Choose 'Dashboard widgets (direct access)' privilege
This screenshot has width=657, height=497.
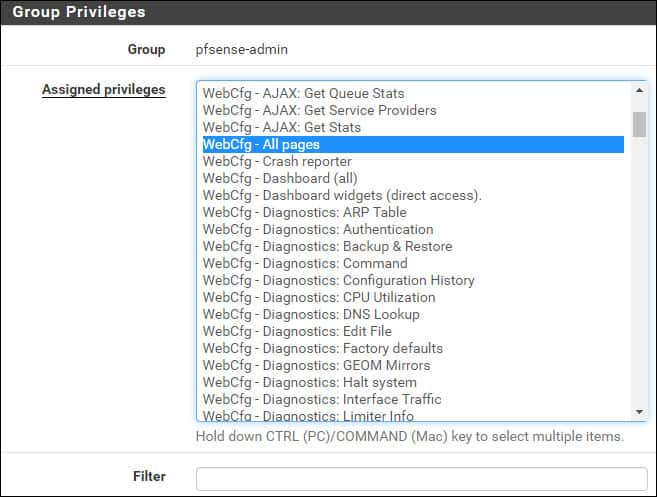342,195
